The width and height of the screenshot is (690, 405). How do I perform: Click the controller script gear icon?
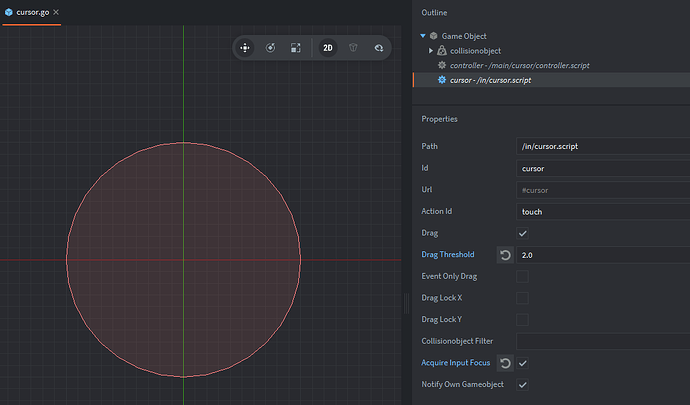pos(442,65)
